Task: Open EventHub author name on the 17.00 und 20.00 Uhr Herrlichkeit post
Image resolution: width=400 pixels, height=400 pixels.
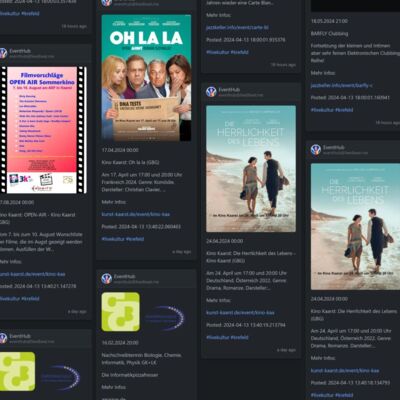Action: [334, 147]
